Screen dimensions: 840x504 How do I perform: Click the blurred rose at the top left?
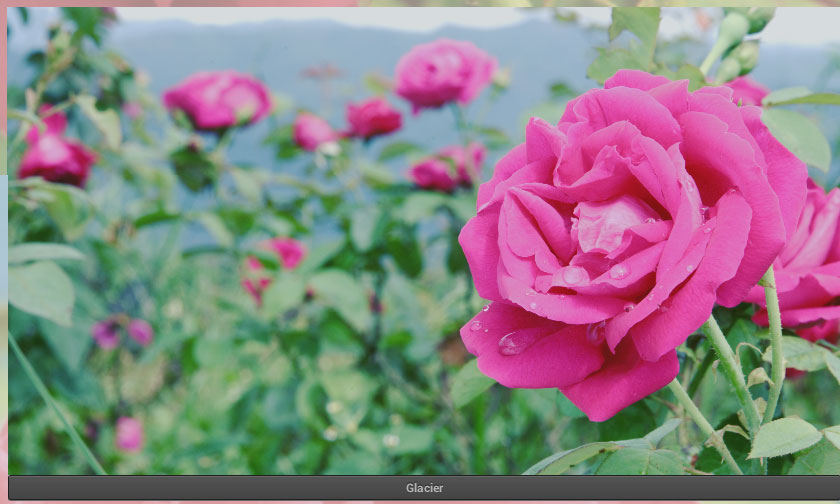[217, 99]
